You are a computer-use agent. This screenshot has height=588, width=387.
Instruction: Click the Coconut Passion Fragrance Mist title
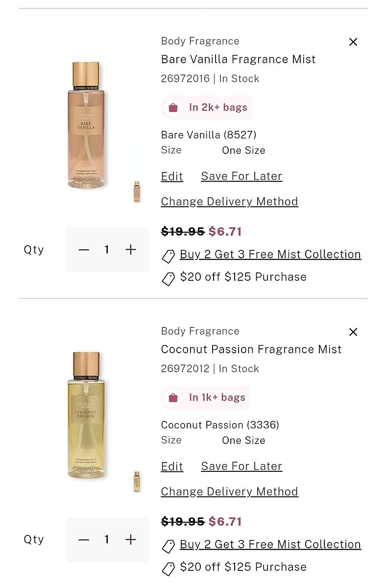251,350
